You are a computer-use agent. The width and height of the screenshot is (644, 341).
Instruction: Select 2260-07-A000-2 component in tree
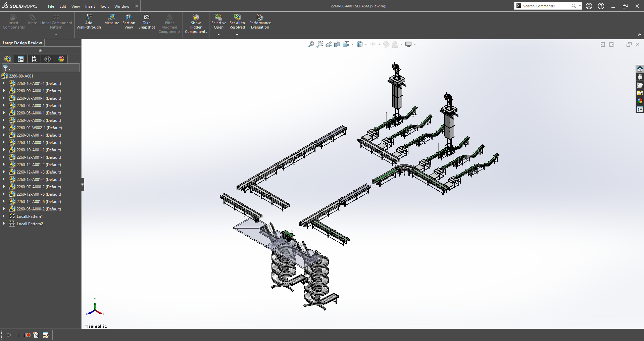coord(39,187)
